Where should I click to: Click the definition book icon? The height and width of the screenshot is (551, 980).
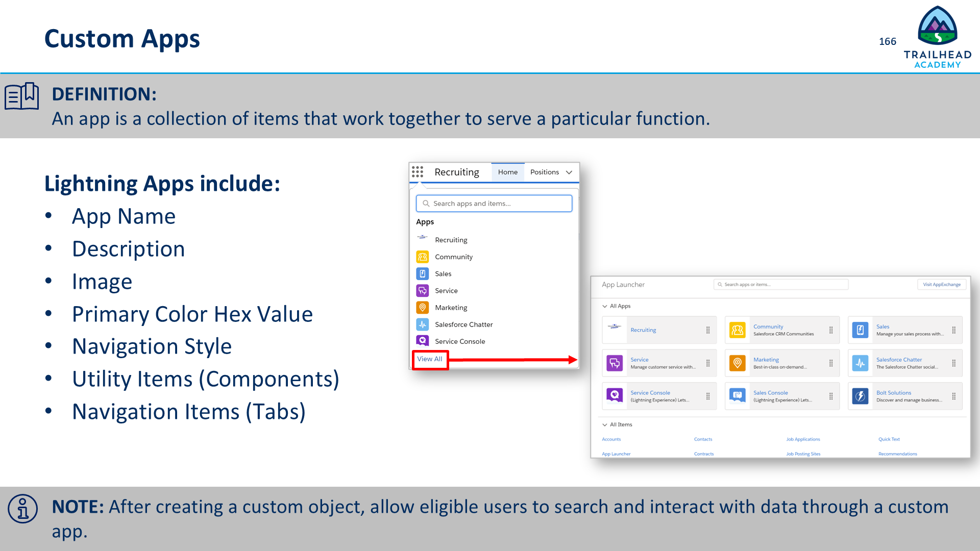22,96
